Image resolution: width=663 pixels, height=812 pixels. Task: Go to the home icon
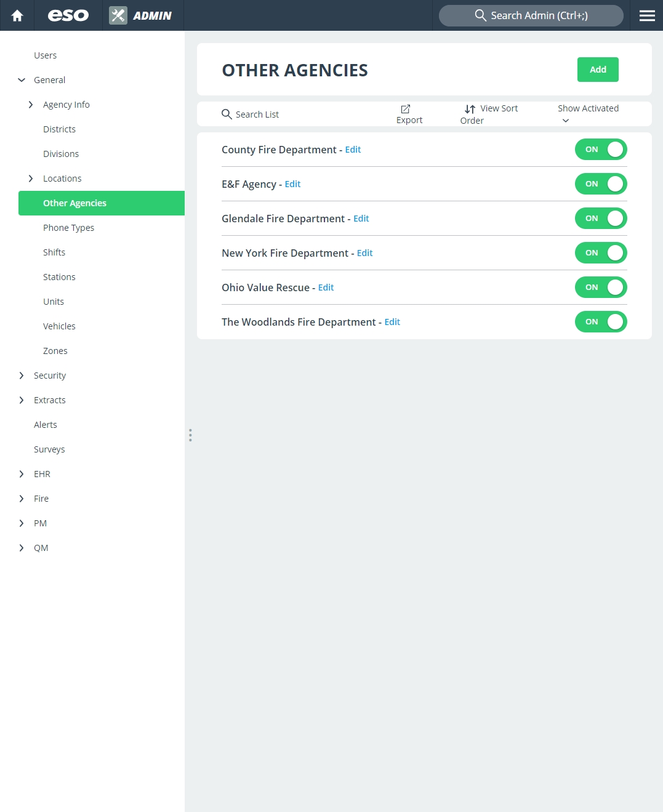tap(17, 15)
